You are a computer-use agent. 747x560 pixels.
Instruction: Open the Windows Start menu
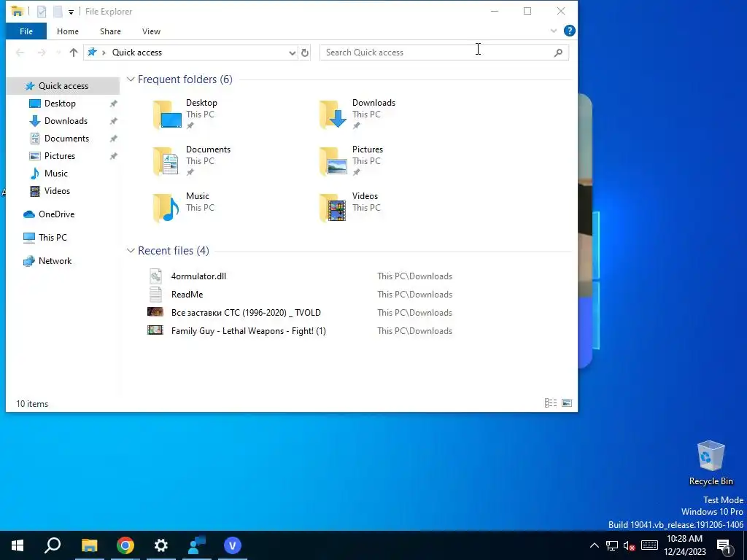(x=18, y=545)
